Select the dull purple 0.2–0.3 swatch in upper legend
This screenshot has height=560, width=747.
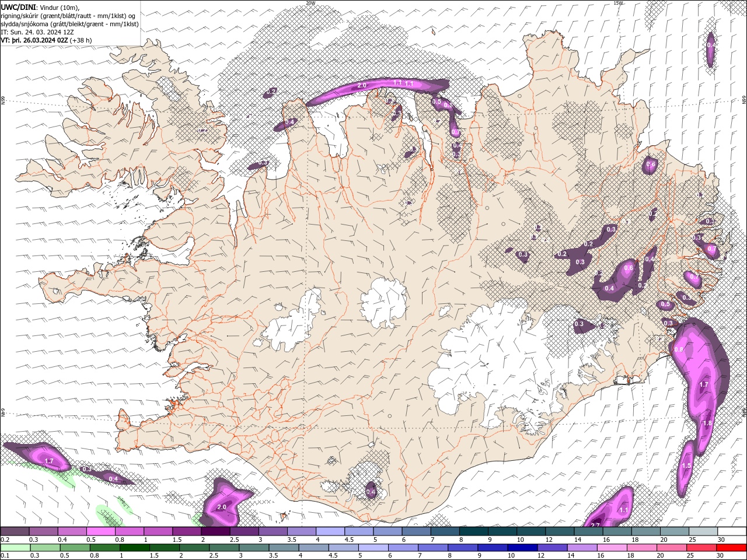click(15, 531)
